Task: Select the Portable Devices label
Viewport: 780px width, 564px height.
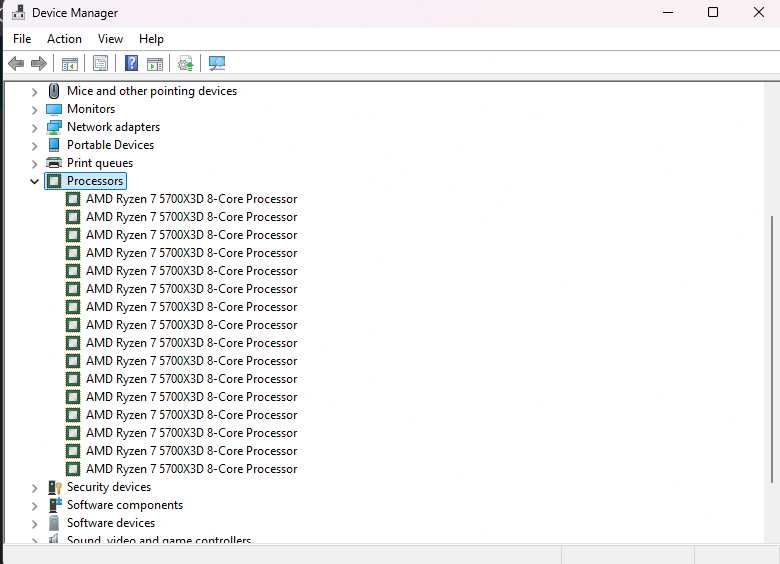Action: click(110, 145)
